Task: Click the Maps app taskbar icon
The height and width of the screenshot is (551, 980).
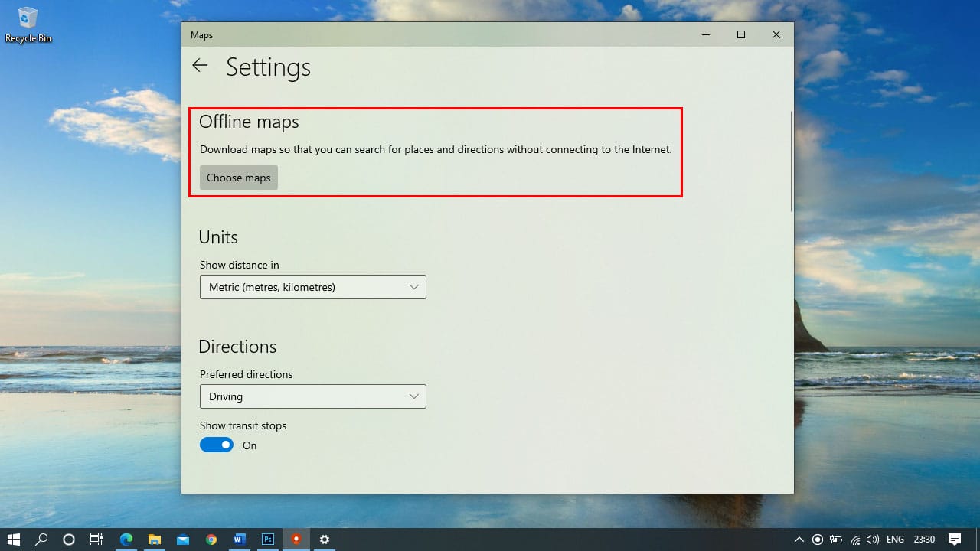Action: click(296, 540)
